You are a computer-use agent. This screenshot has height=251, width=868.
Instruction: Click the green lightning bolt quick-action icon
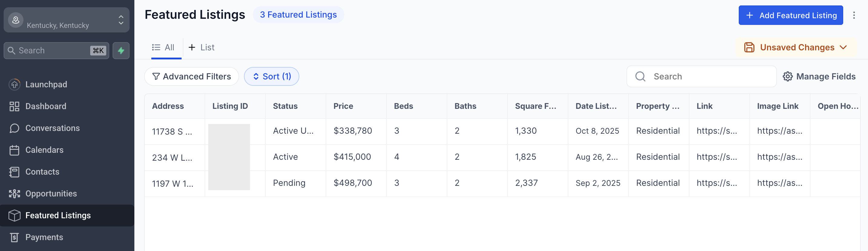click(x=121, y=51)
